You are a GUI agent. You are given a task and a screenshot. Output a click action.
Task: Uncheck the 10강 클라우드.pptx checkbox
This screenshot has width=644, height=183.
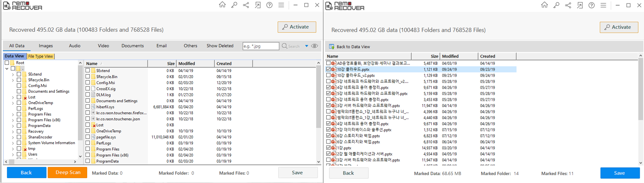(x=328, y=69)
